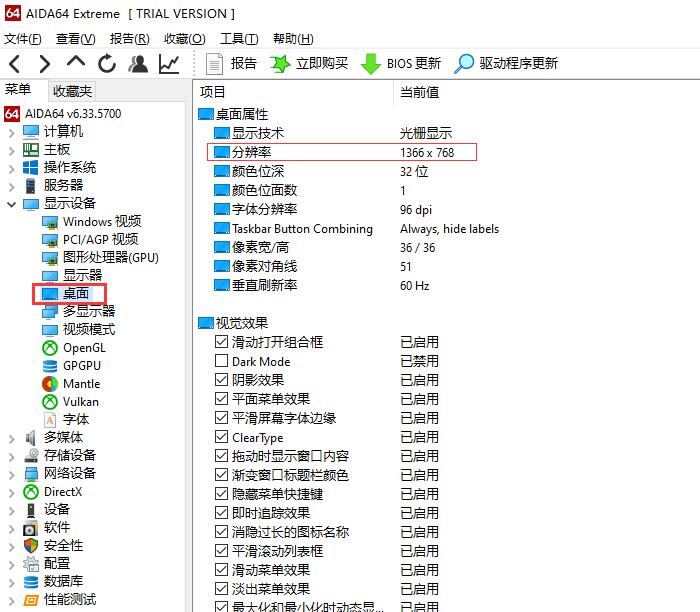The width and height of the screenshot is (700, 612).
Task: Open the 文件(F) menu
Action: [23, 39]
